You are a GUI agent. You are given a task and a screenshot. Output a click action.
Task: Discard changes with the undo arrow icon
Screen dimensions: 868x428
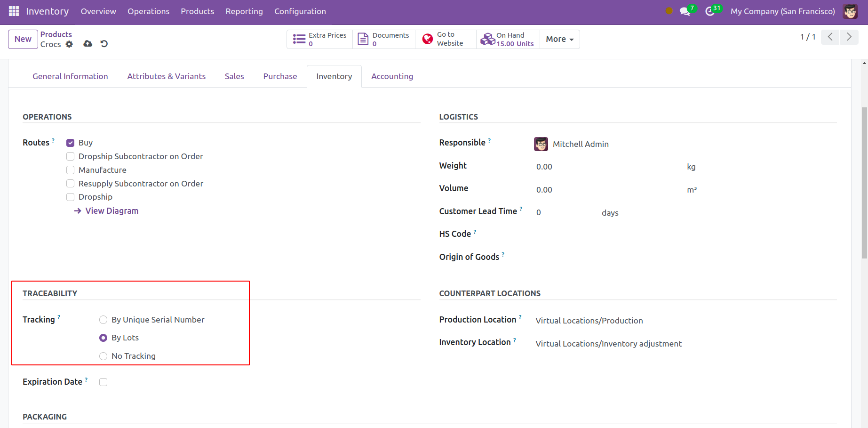[104, 44]
